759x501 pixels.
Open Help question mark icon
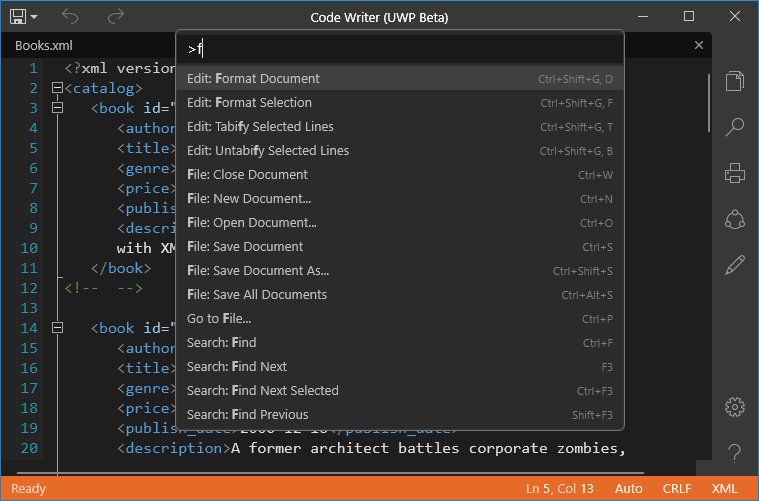pos(734,453)
